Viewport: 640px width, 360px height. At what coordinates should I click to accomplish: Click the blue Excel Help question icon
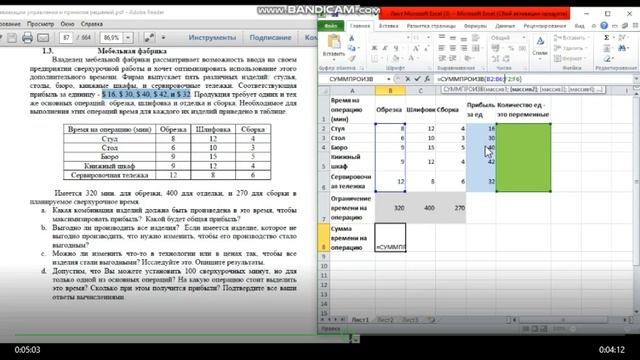tap(604, 26)
